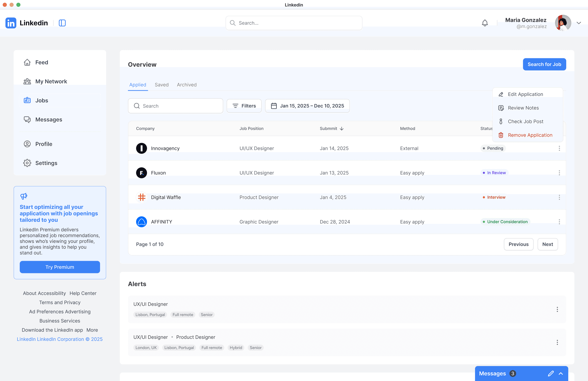Switch to the Saved tab

[162, 85]
